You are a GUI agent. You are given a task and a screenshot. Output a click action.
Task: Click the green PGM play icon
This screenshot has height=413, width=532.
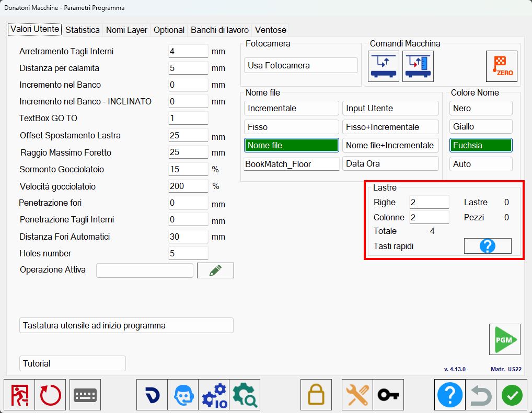point(504,339)
